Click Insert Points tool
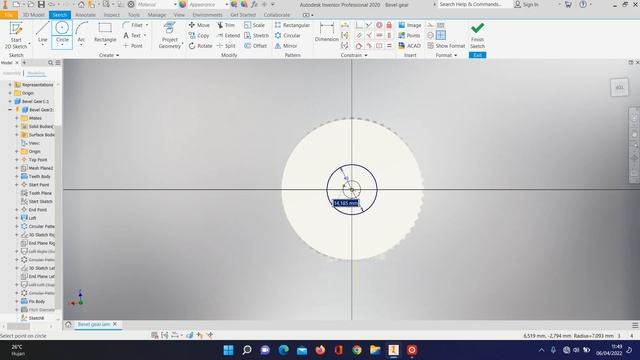 point(409,36)
